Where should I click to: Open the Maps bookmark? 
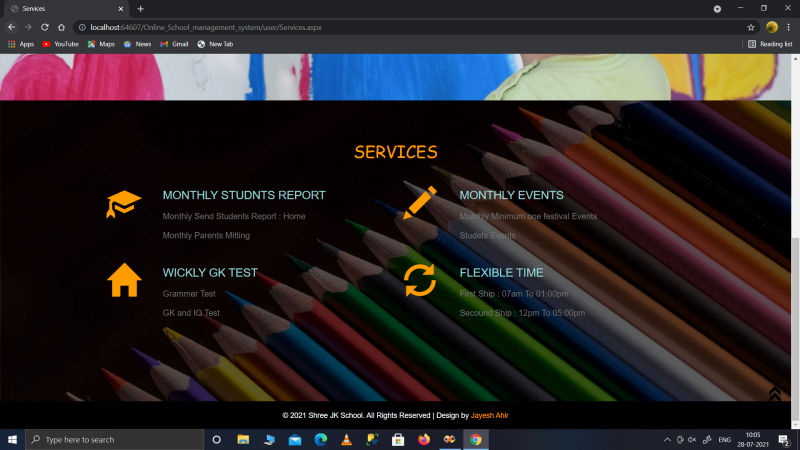pyautogui.click(x=101, y=44)
